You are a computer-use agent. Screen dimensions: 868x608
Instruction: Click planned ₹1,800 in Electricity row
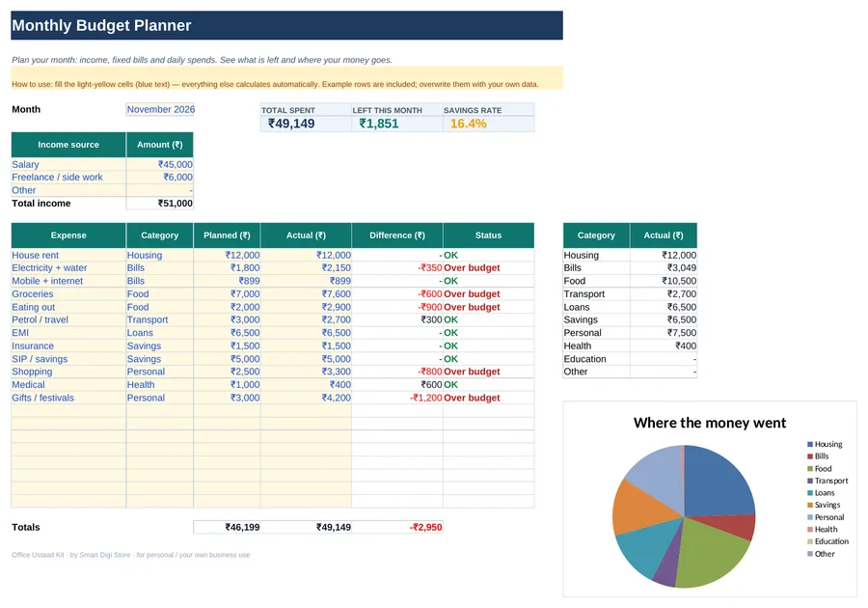click(227, 268)
